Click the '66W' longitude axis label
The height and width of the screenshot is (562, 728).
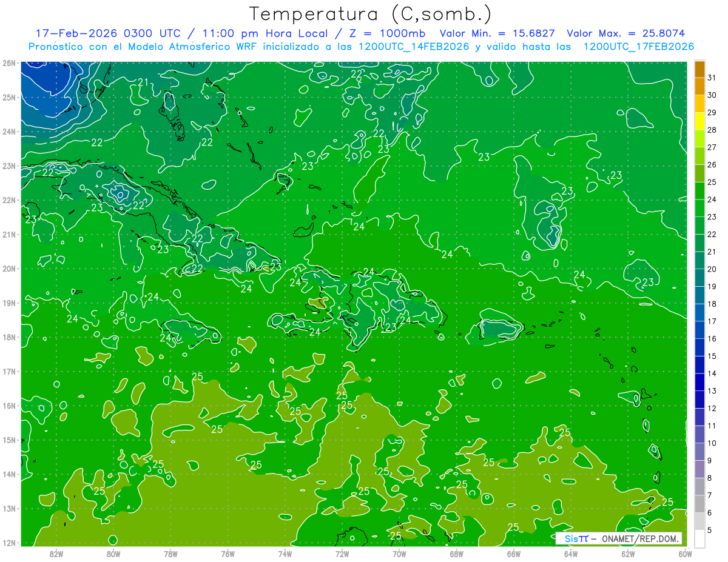click(513, 553)
